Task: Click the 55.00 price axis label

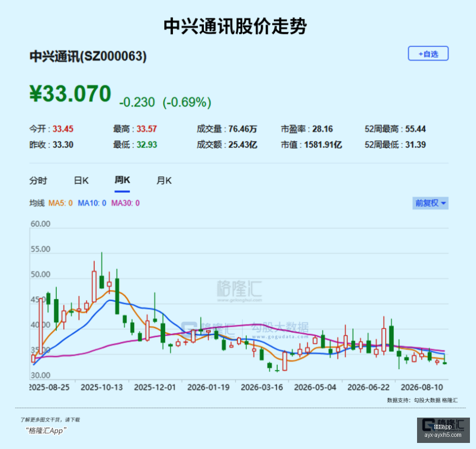Action: tap(40, 249)
